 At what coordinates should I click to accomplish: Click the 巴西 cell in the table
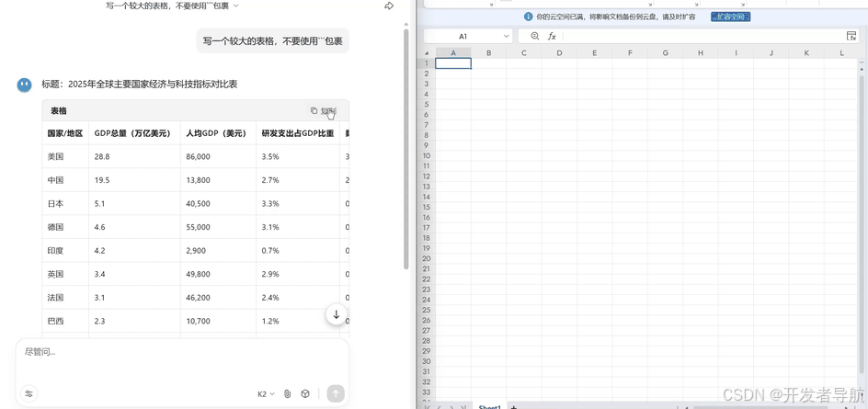(x=65, y=321)
